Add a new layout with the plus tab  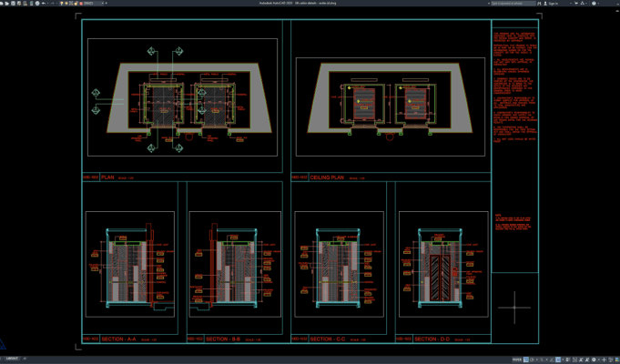tap(25, 359)
